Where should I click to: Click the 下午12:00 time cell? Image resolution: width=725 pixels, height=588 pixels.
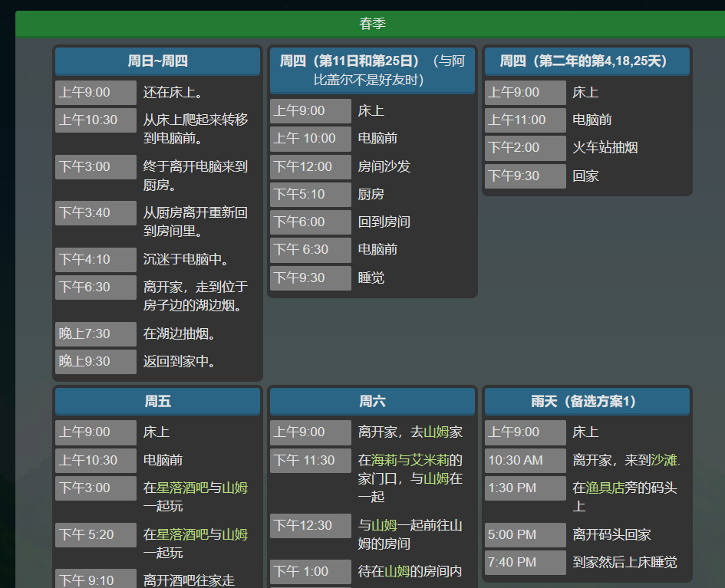310,167
